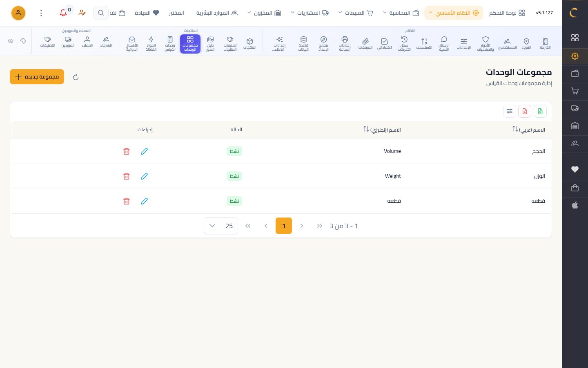Refresh the unit groups list
Viewport: 588px width, 368px height.
click(76, 77)
